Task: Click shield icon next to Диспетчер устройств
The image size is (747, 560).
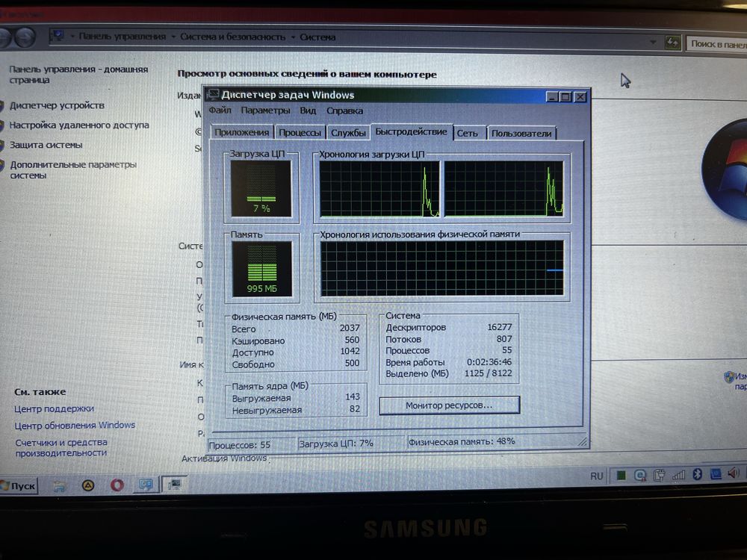Action: 2,106
